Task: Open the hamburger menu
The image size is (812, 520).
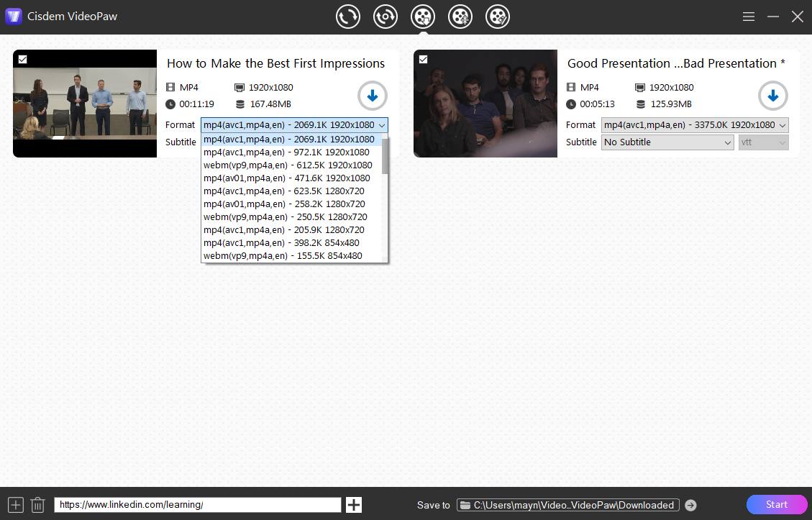Action: tap(748, 16)
